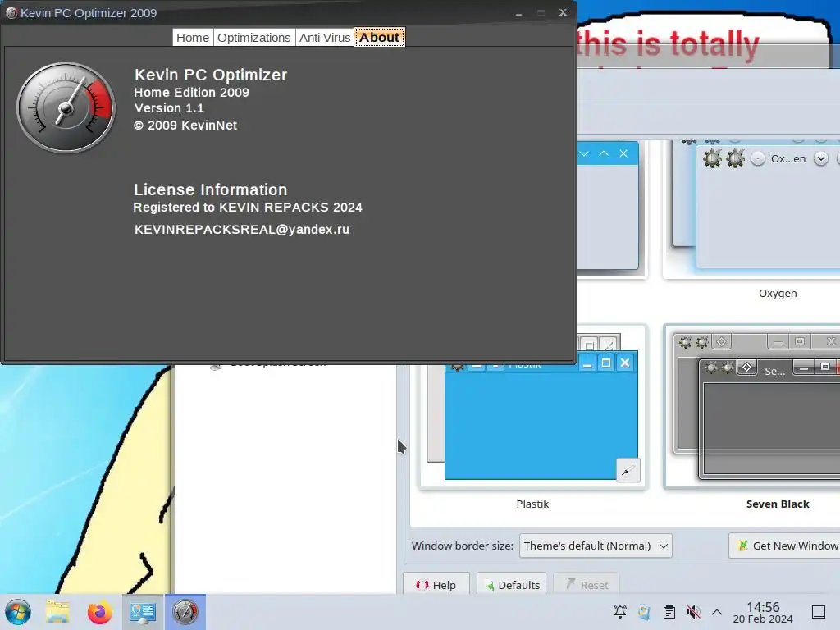
Task: Open the Anti Virus tab
Action: (x=325, y=38)
